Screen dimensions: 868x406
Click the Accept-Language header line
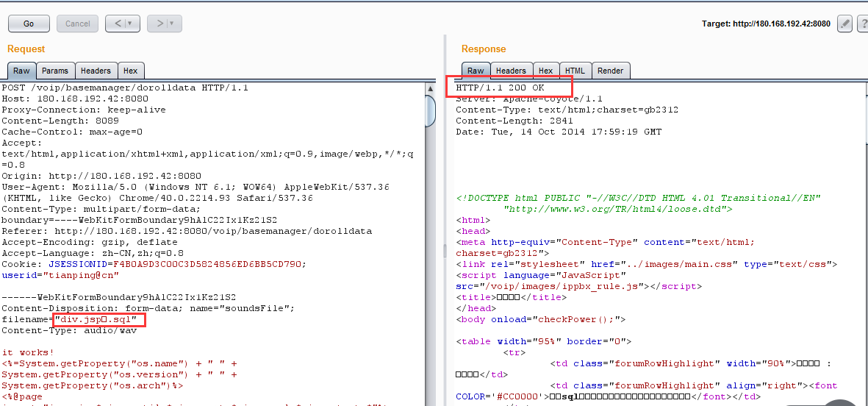(93, 253)
